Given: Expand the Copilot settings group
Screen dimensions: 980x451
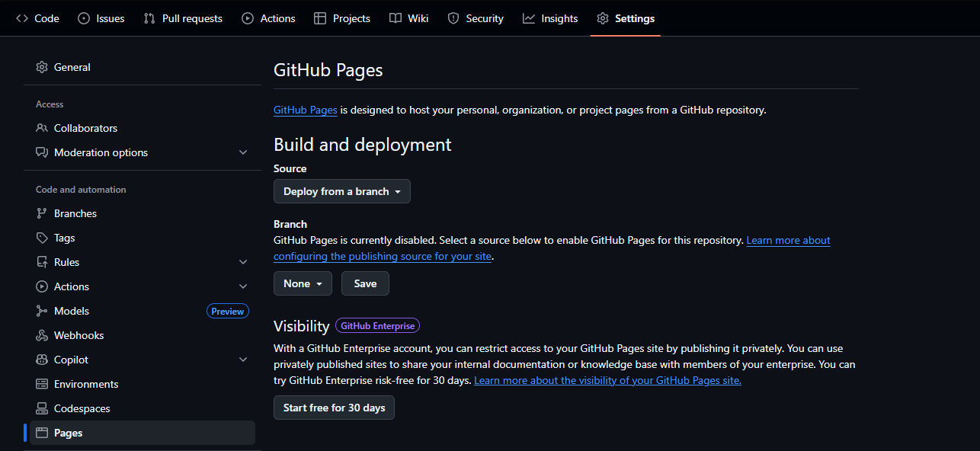Looking at the screenshot, I should pyautogui.click(x=243, y=359).
